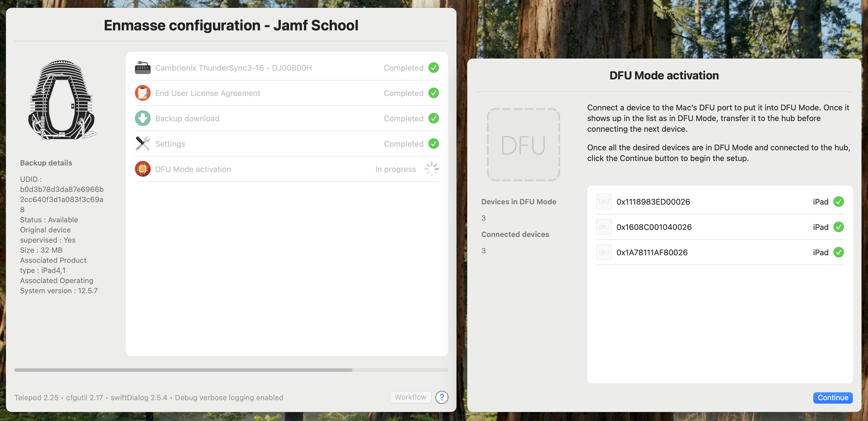
Task: Click device ID 0x1118983ED00026
Action: click(x=653, y=201)
